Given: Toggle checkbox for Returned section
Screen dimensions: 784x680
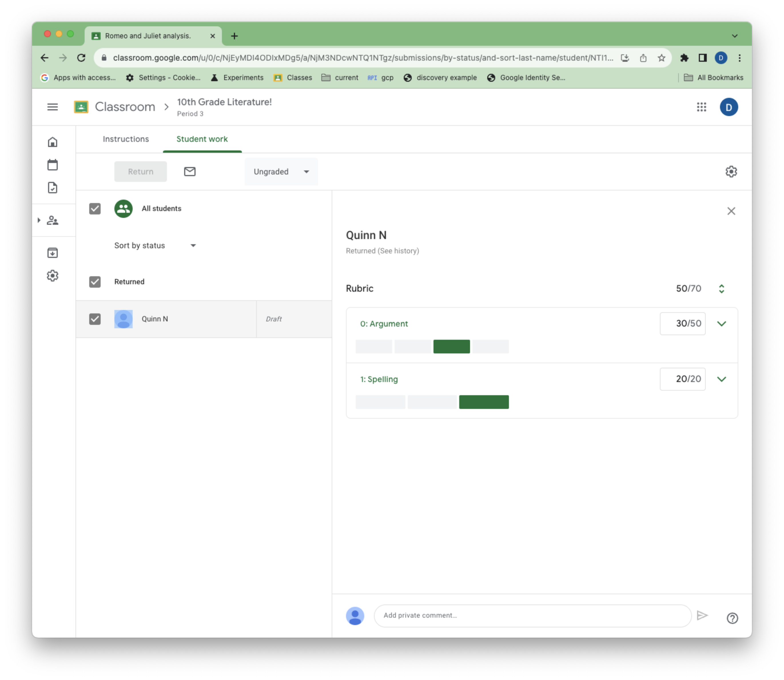Looking at the screenshot, I should (x=95, y=281).
